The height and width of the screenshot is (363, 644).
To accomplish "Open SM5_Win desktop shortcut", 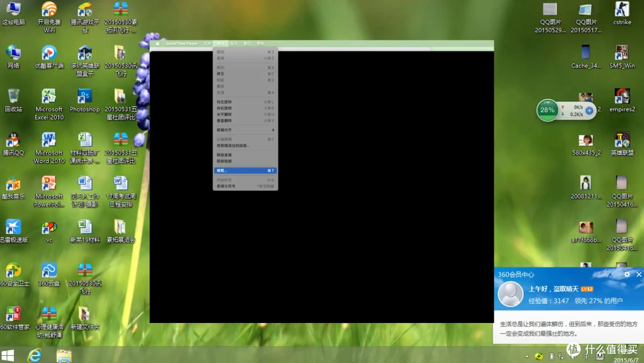I will (x=622, y=57).
